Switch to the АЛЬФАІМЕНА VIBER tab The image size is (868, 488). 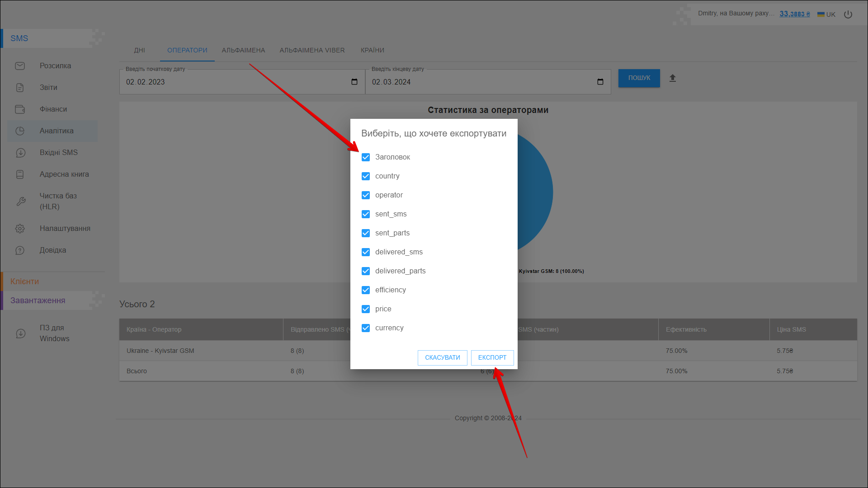[x=312, y=50]
